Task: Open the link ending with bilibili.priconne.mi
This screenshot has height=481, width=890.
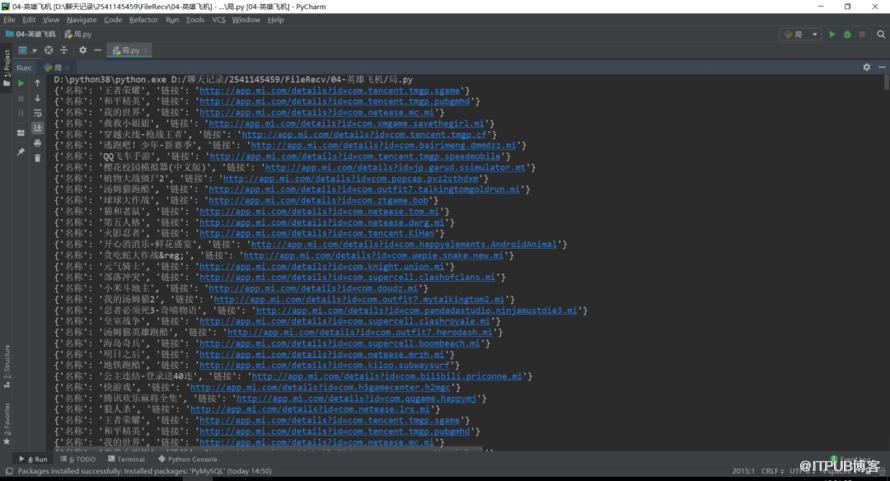Action: [x=387, y=376]
